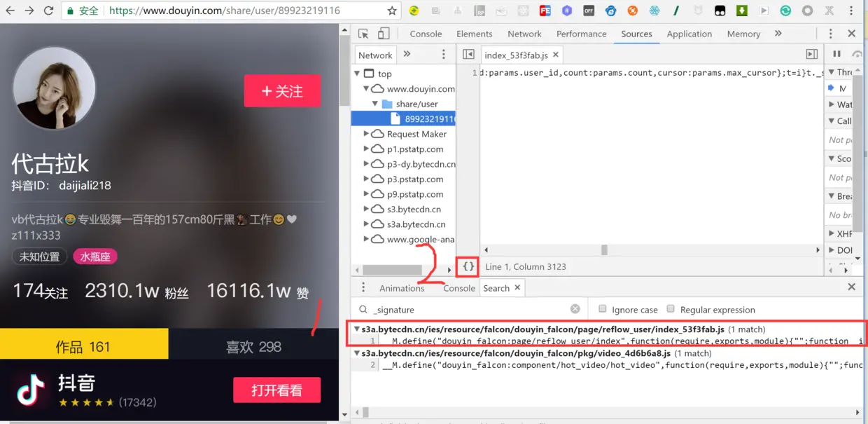Screen dimensions: 868x424
Task: Collapse the index_53f3fab.js search result
Action: pyautogui.click(x=357, y=329)
